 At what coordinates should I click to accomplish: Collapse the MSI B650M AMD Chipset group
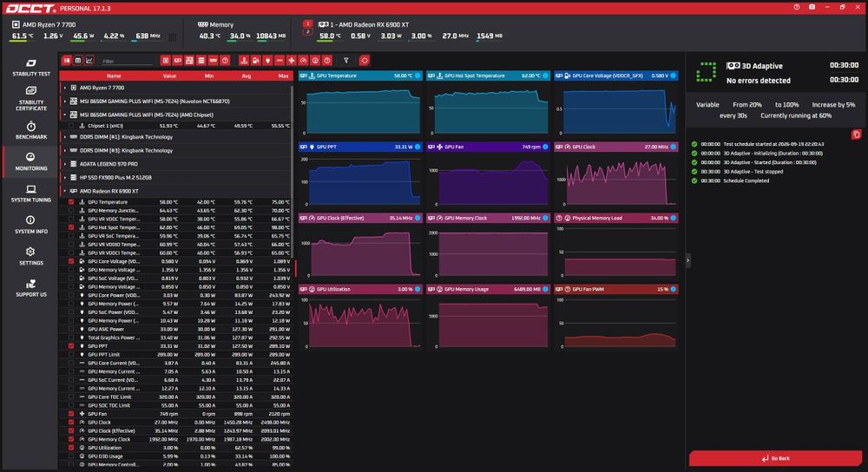click(x=65, y=115)
